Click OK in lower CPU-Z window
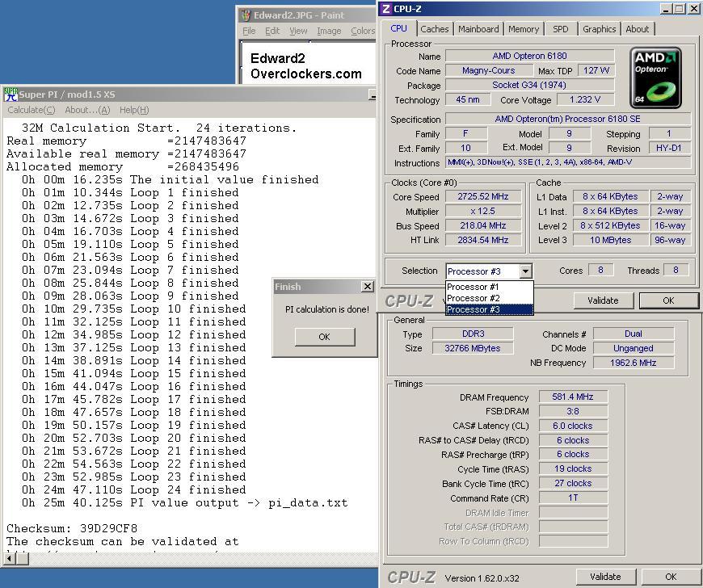The image size is (703, 588). click(671, 577)
